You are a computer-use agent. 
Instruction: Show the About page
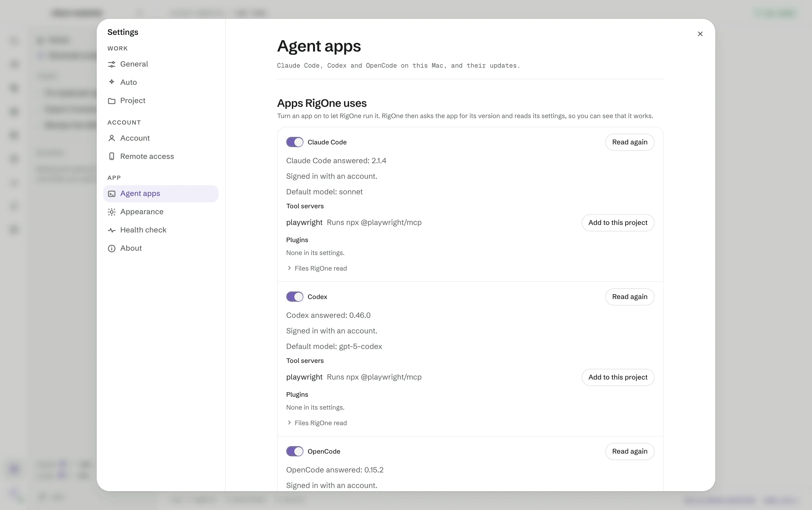pyautogui.click(x=161, y=248)
